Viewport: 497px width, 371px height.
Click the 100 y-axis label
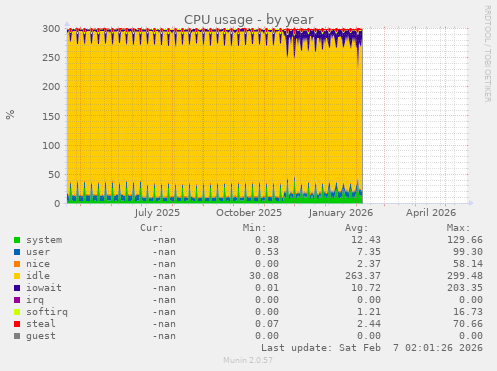tap(51, 146)
